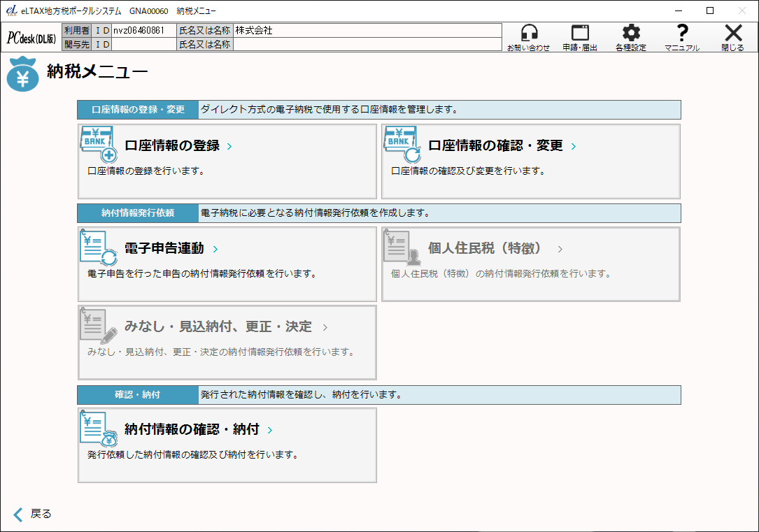Click the document-pencil icon for みなし・見込納付
The height and width of the screenshot is (532, 759).
click(x=99, y=326)
